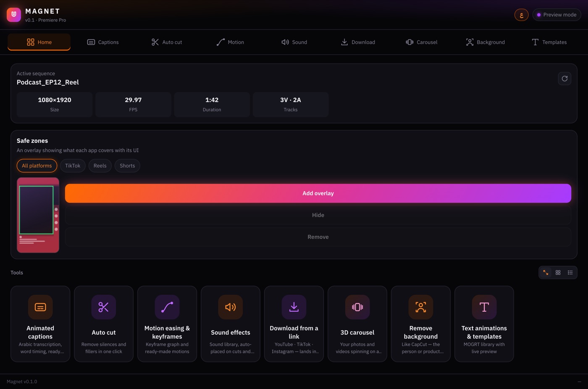Switch language with the Arabic letter button

coord(521,15)
